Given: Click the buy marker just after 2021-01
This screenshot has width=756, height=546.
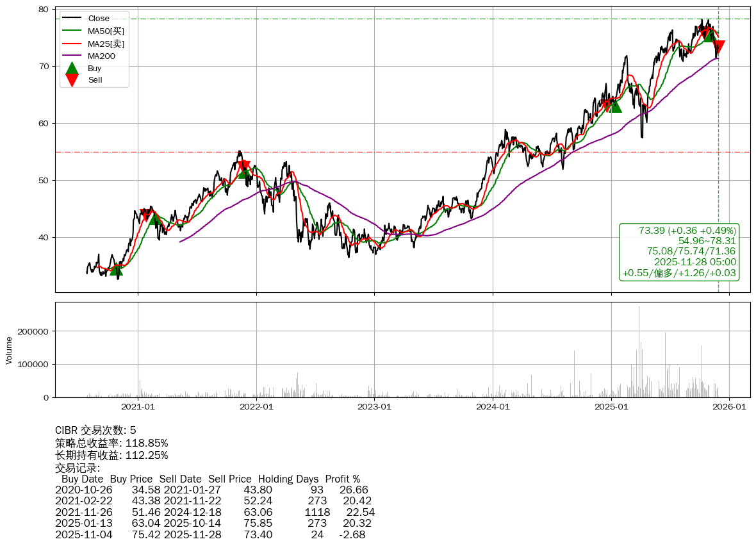Looking at the screenshot, I should click(154, 219).
